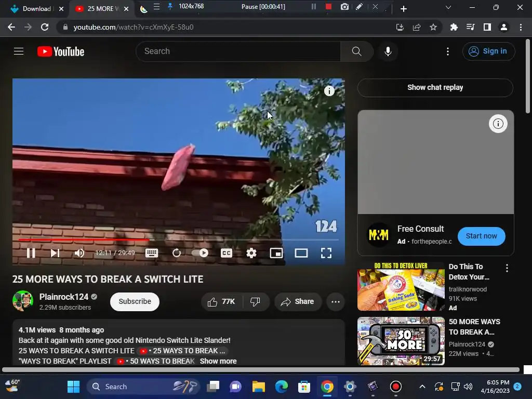
Task: Click the address bar URL
Action: pos(134,27)
